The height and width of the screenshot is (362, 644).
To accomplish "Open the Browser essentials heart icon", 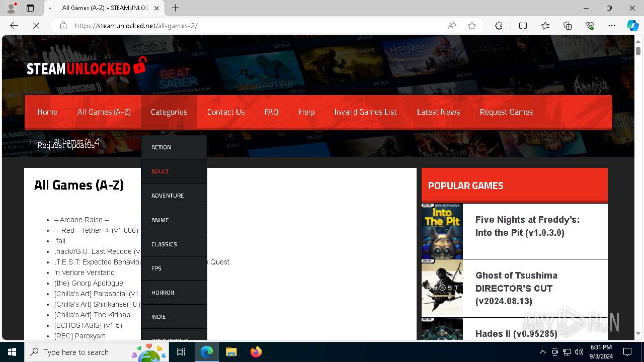I will (590, 26).
